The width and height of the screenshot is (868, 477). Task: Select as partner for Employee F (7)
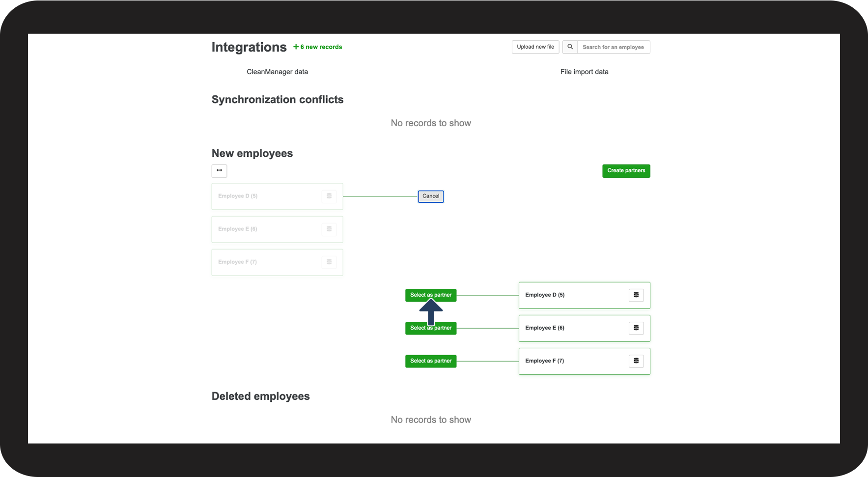click(x=431, y=361)
